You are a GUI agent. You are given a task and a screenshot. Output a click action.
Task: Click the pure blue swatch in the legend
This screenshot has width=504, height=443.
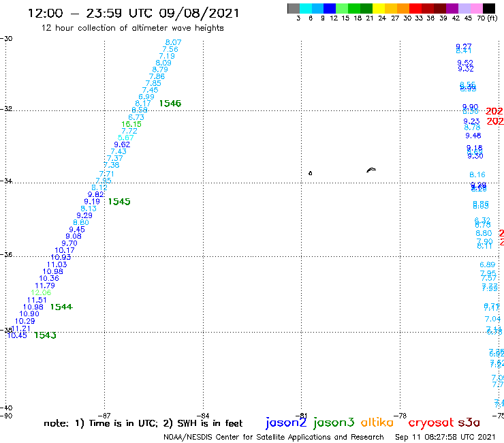[330, 8]
